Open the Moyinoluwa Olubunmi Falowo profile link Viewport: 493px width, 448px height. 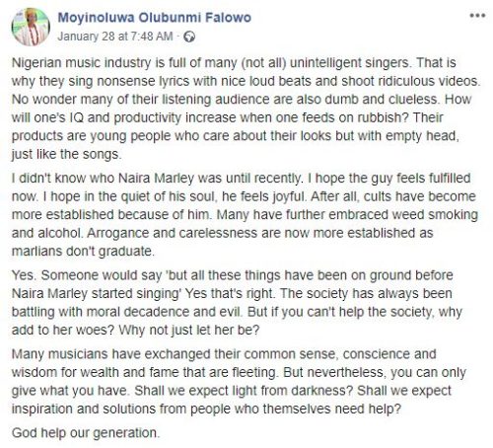coord(155,18)
